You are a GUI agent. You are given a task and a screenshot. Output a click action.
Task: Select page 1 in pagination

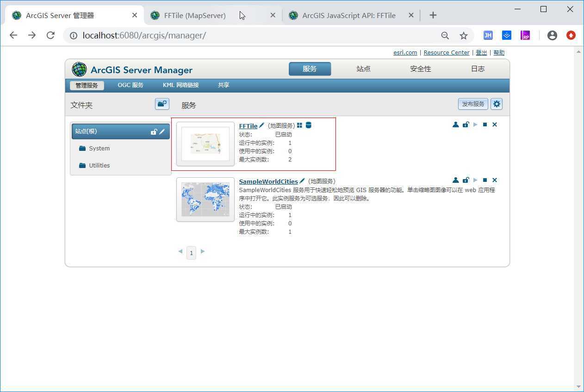(191, 253)
